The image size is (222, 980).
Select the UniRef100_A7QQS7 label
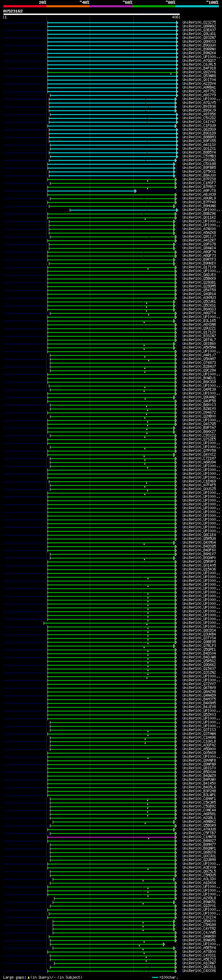[199, 60]
